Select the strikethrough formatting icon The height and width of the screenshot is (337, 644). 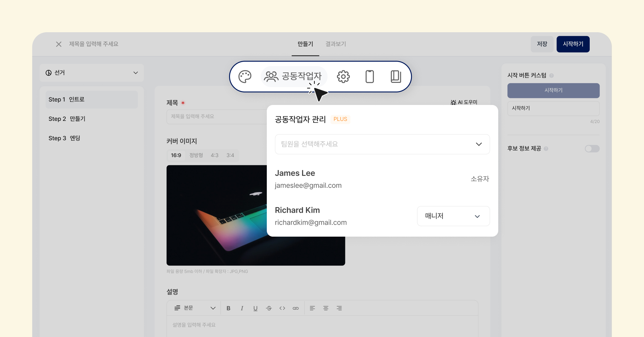[269, 308]
